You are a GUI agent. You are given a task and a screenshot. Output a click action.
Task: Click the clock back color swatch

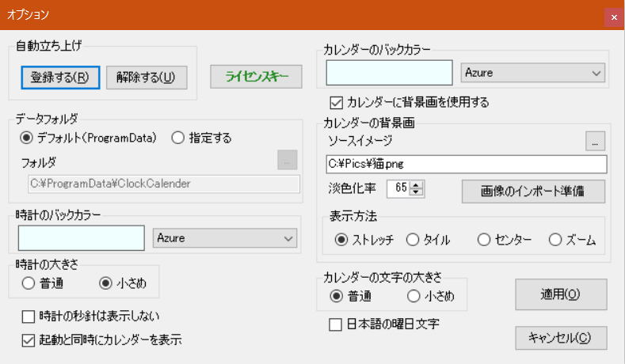[82, 238]
